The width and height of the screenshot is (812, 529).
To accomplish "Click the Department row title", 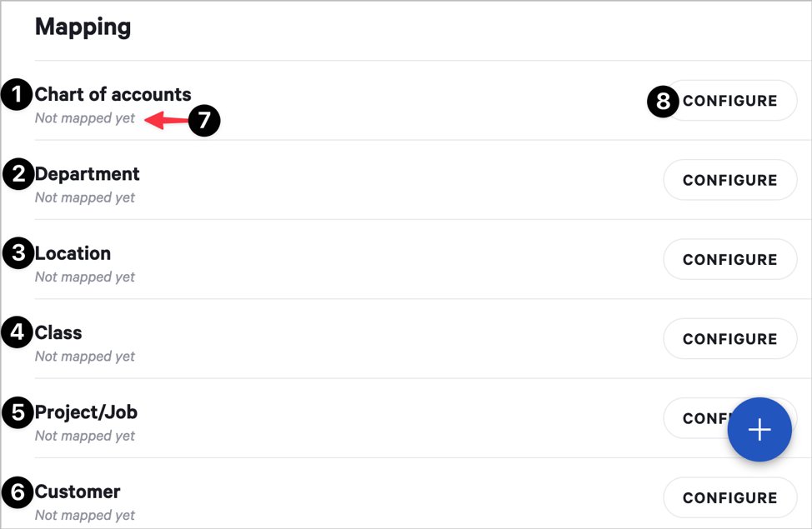I will pos(88,174).
